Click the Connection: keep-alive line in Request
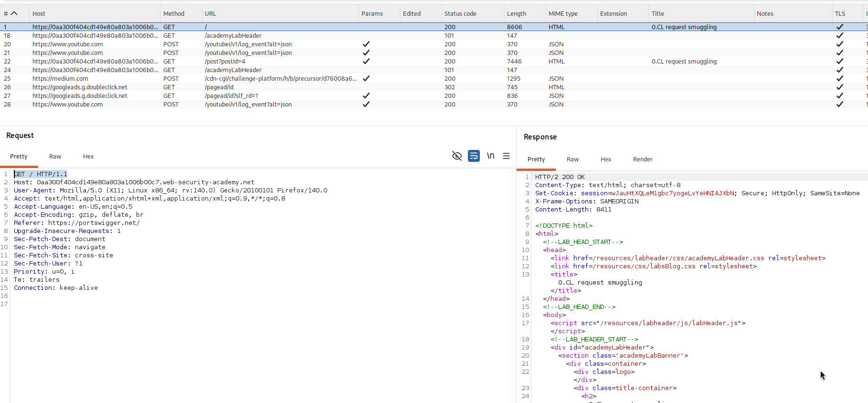Viewport: 868px width, 403px height. pos(56,287)
